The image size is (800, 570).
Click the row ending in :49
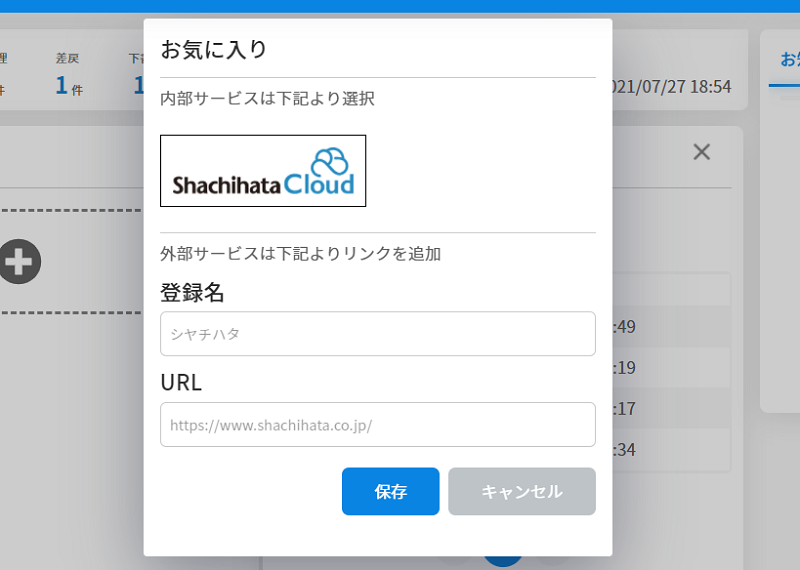[x=671, y=327]
